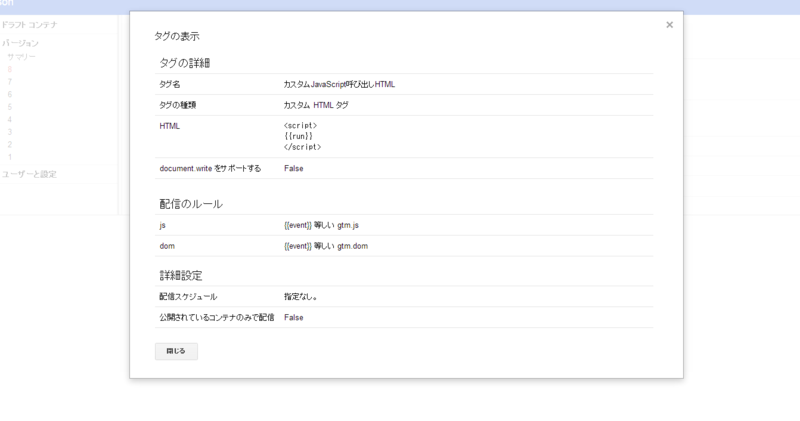Click False value for document.write support
Image resolution: width=800 pixels, height=421 pixels.
tap(294, 168)
